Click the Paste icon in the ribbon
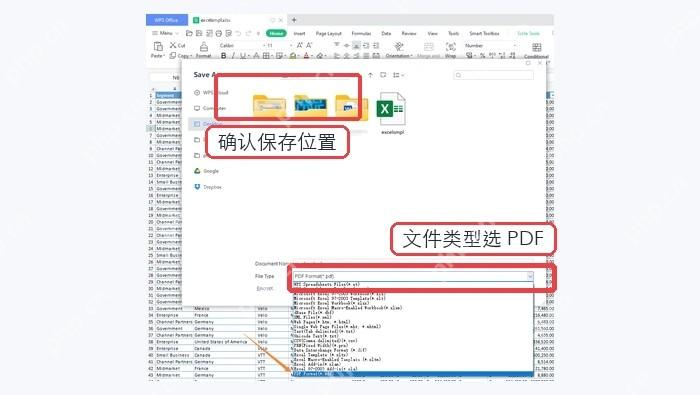The width and height of the screenshot is (700, 395). pos(158,46)
